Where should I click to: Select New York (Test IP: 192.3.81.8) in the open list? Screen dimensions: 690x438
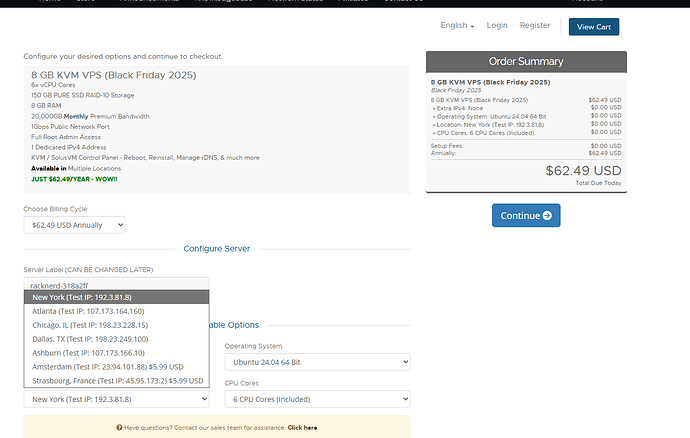[116, 297]
